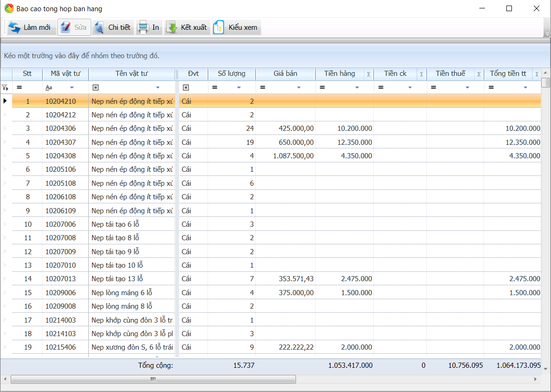
Task: Open filter dropdown under Tên vật tư
Action: (x=158, y=88)
